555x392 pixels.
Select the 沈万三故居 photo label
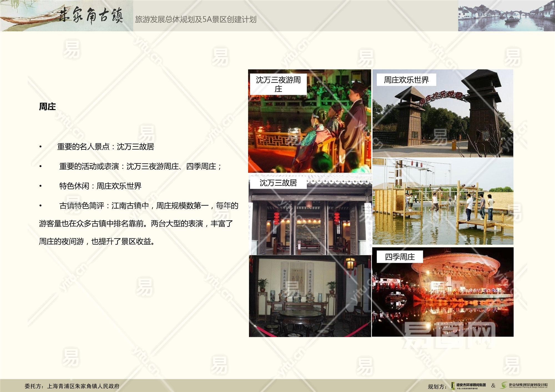point(278,183)
